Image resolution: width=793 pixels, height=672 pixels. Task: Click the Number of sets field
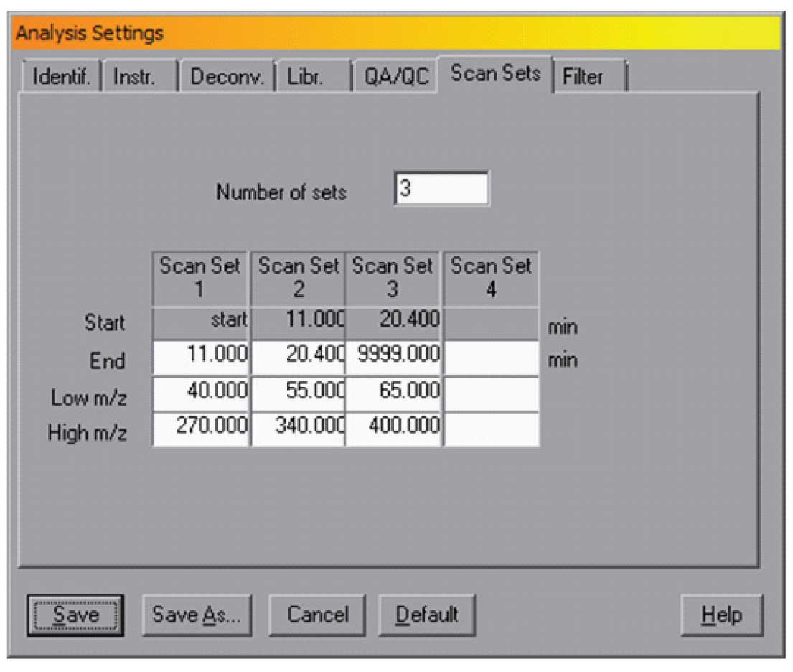pyautogui.click(x=441, y=190)
